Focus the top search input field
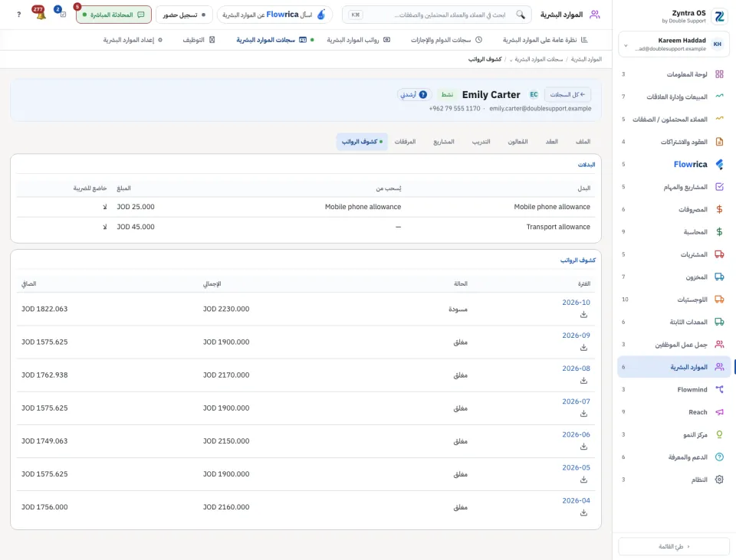The height and width of the screenshot is (560, 736). point(436,15)
